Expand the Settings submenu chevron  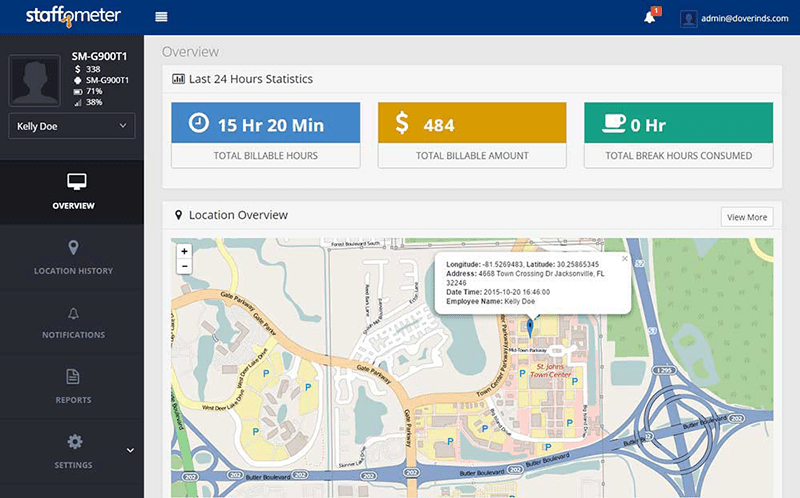pos(130,450)
